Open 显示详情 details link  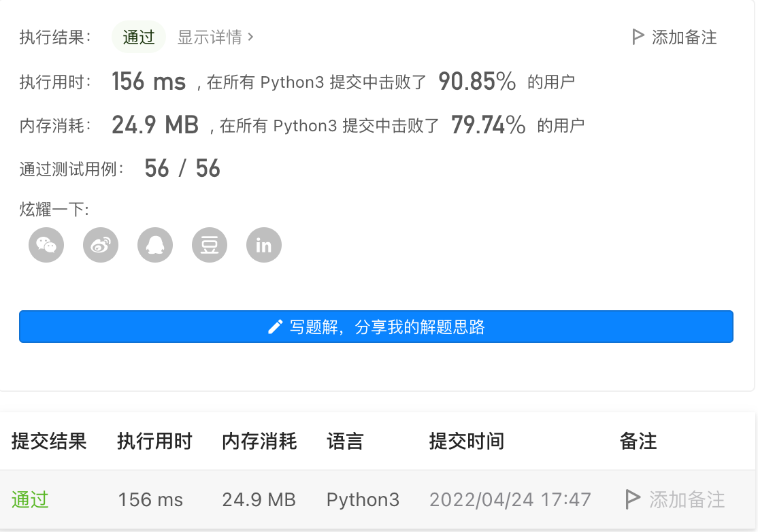(210, 37)
